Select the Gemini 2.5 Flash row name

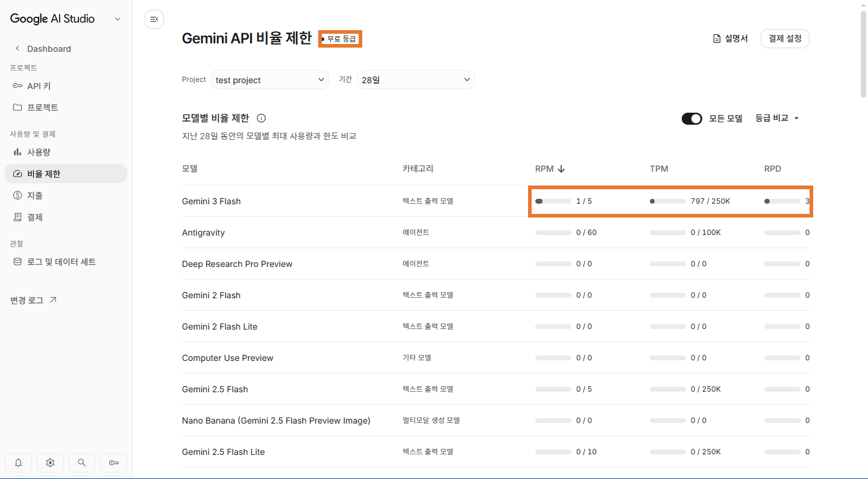click(x=215, y=389)
